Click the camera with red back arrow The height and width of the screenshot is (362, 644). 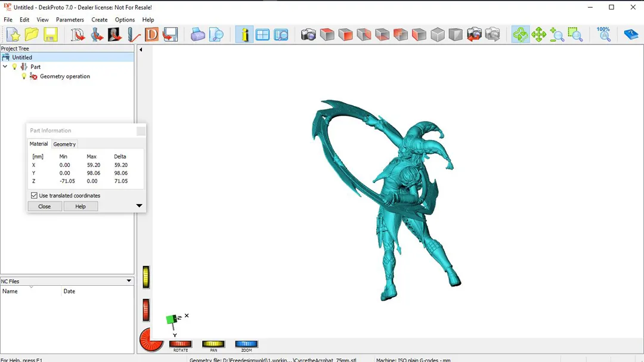(x=474, y=35)
